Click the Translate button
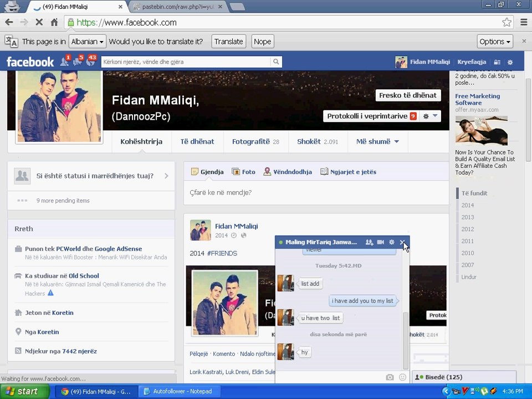Viewport: 532px width, 399px height. (229, 42)
